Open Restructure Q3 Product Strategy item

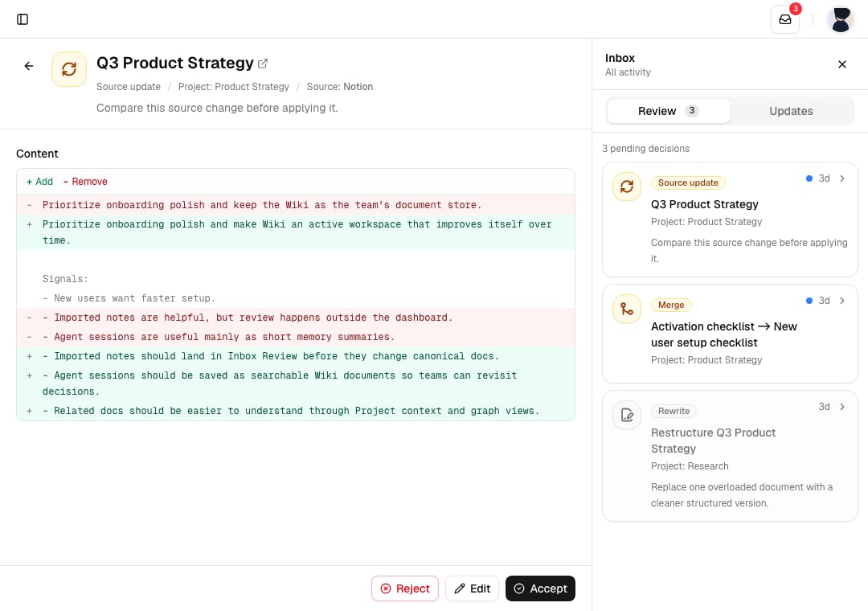coord(730,456)
